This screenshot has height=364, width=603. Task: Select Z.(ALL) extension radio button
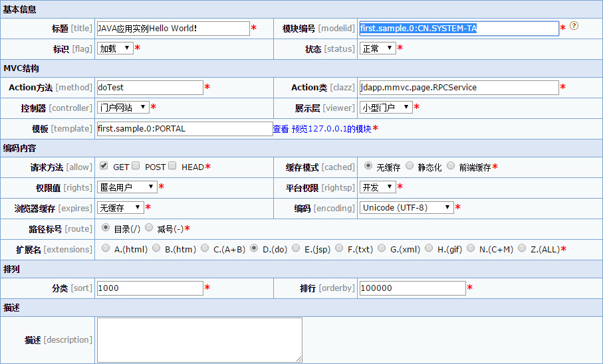(522, 248)
